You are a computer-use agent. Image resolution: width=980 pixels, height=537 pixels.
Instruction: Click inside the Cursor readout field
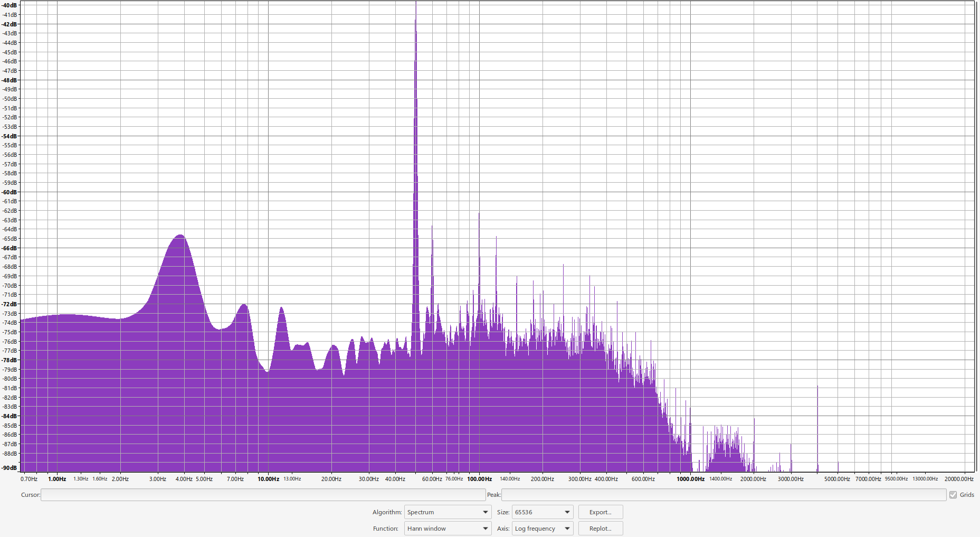263,495
